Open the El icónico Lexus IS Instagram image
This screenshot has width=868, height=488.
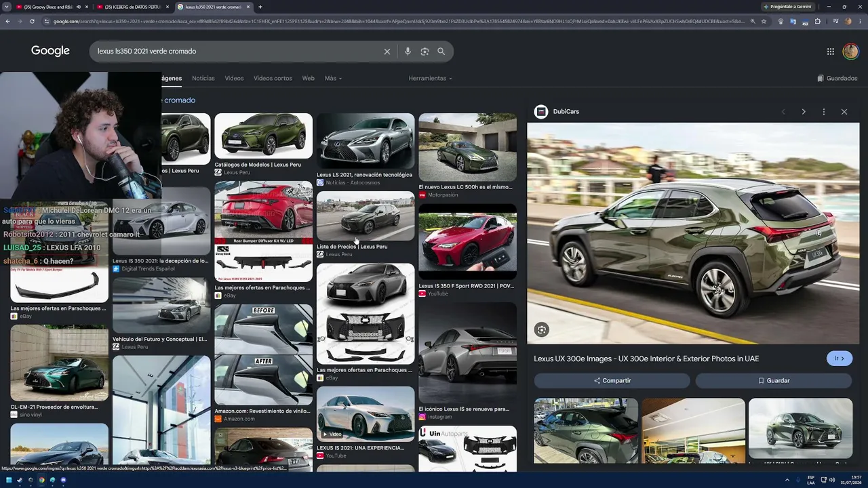click(467, 353)
